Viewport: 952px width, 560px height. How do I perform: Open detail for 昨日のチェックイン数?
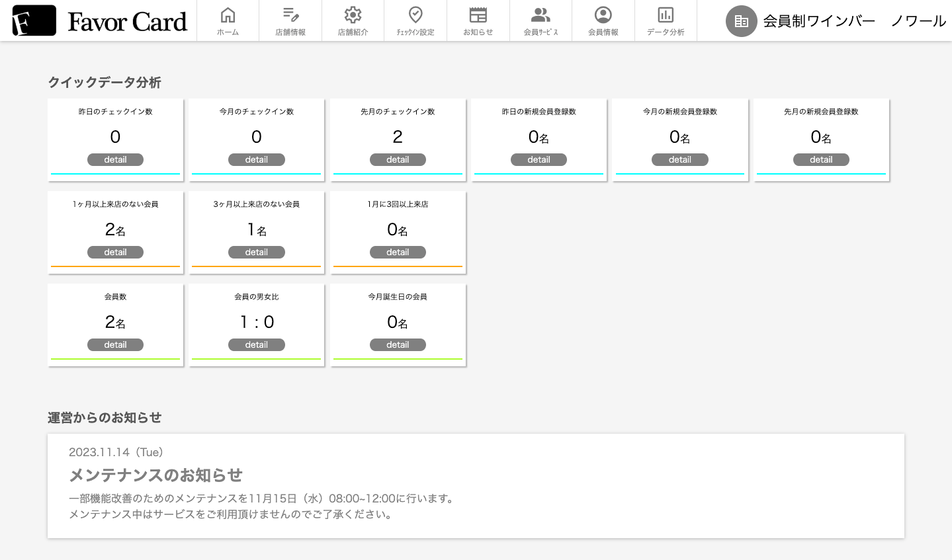pos(115,159)
